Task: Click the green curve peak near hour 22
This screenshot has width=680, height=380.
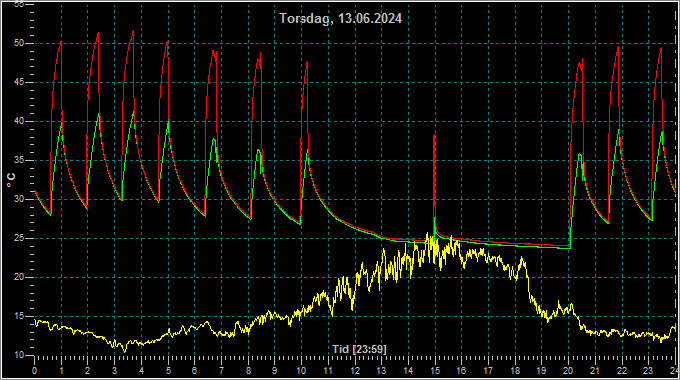Action: [619, 129]
